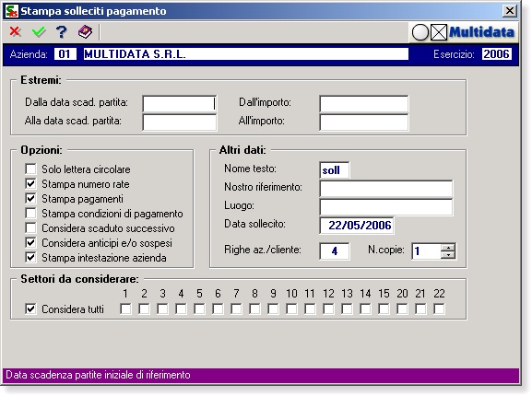Check sector 11 checkbox
Screen dimensions: 532x396
point(310,309)
